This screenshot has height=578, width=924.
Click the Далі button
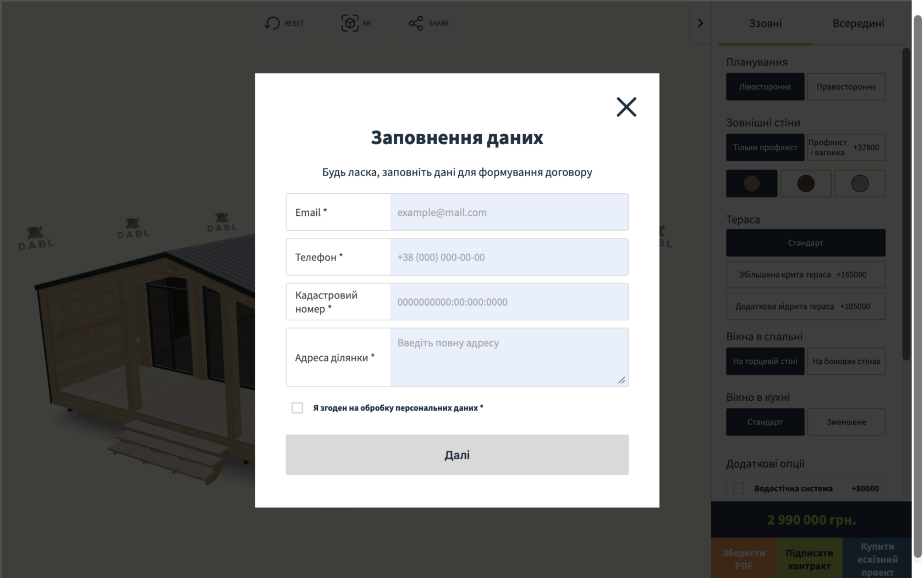pyautogui.click(x=457, y=455)
